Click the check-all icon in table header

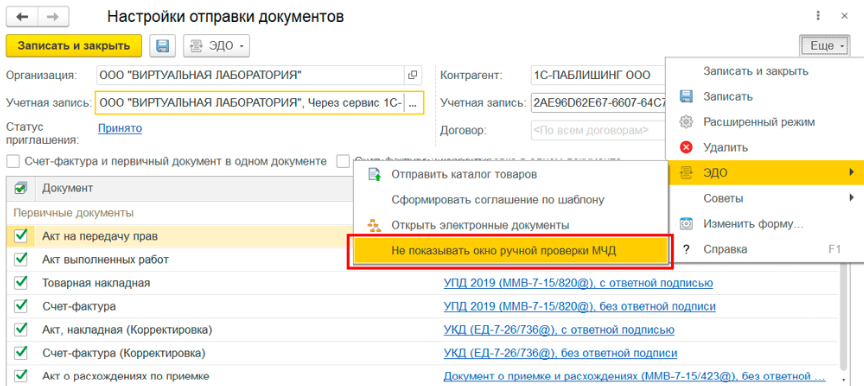pyautogui.click(x=20, y=188)
